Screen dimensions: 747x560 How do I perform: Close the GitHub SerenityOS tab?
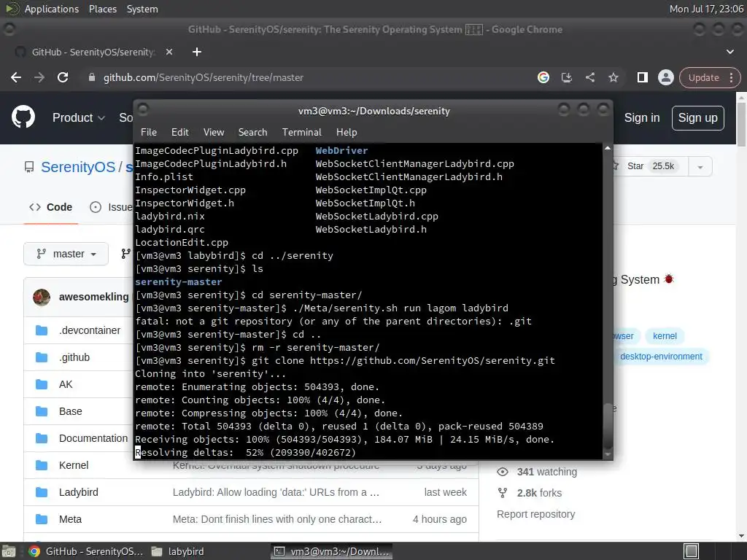[x=169, y=52]
